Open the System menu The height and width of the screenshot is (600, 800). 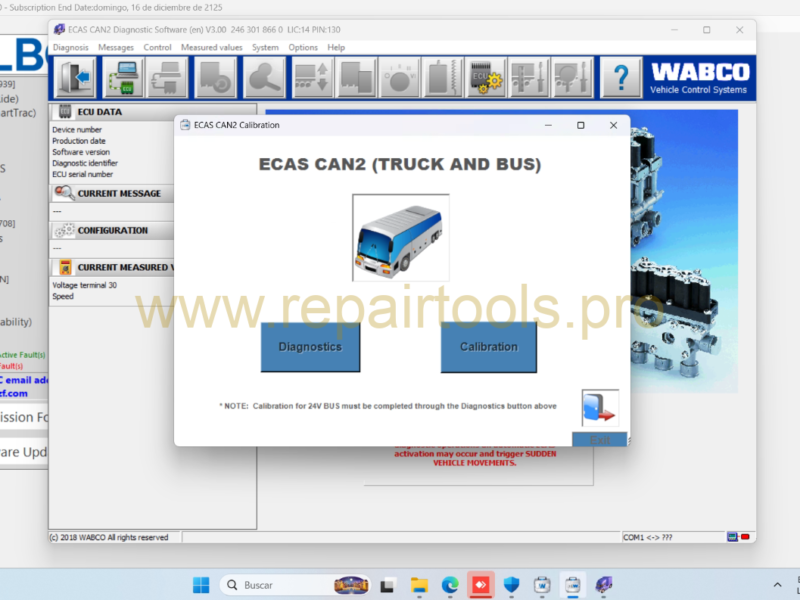click(x=265, y=47)
